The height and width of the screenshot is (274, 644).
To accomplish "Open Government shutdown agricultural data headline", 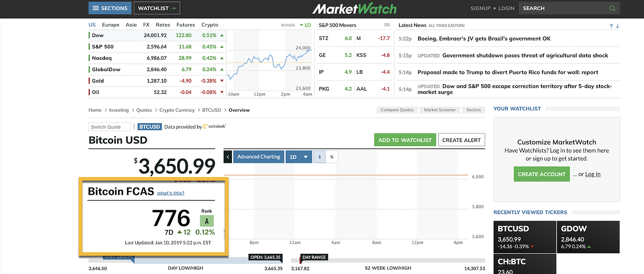I will coord(525,55).
